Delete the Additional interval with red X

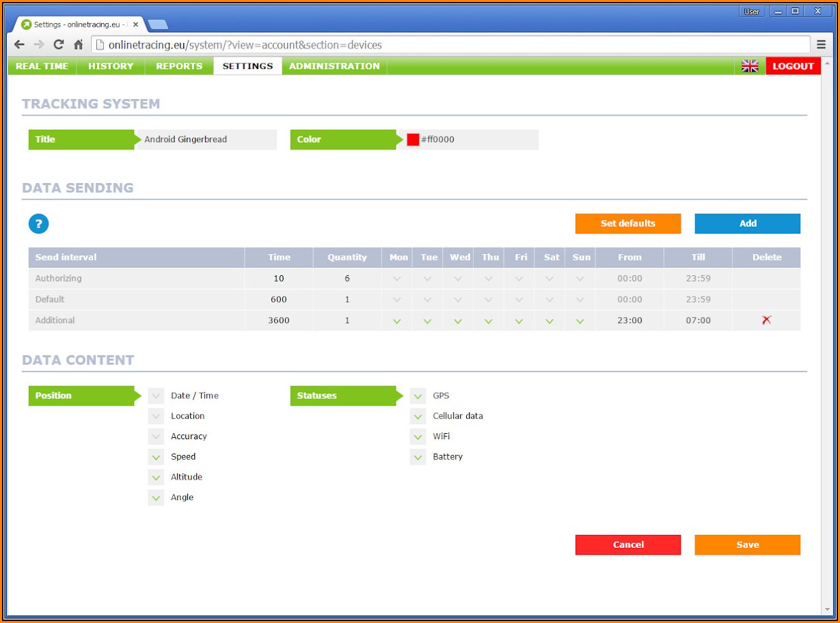click(x=766, y=320)
